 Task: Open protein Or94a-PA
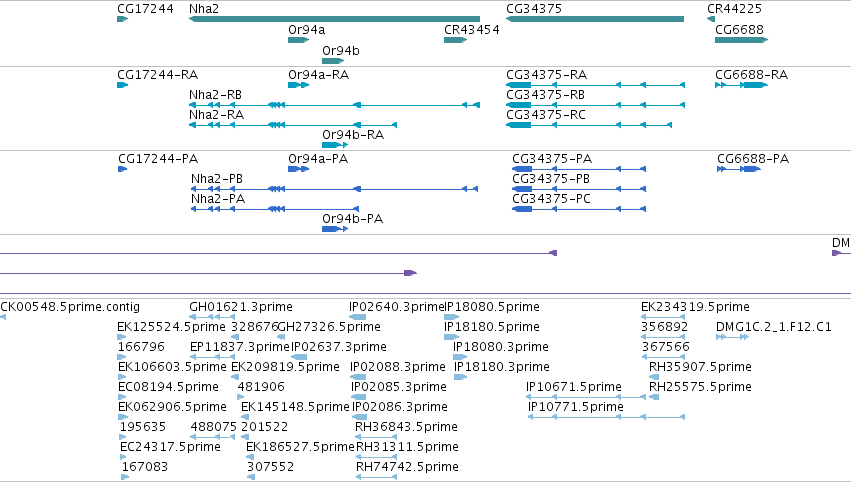click(x=318, y=159)
